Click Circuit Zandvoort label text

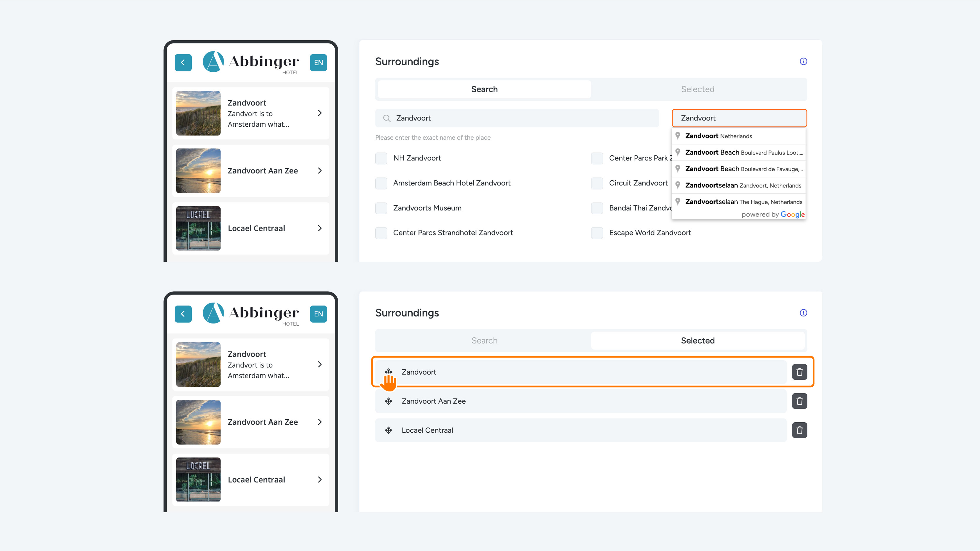coord(638,183)
